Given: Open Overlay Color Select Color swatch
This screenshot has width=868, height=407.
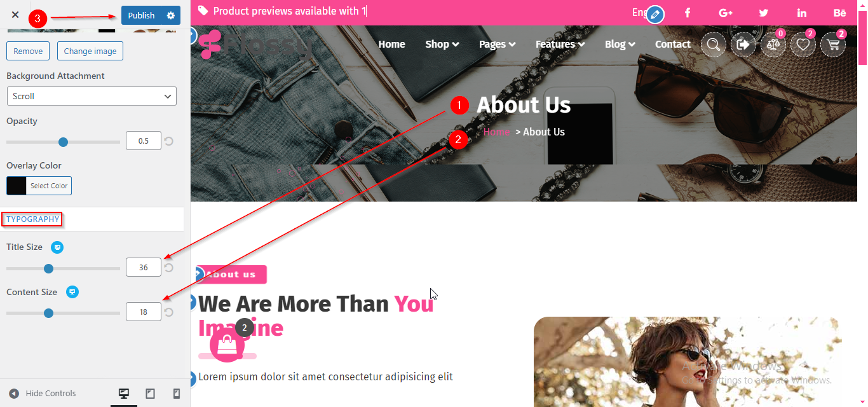Looking at the screenshot, I should (x=39, y=186).
